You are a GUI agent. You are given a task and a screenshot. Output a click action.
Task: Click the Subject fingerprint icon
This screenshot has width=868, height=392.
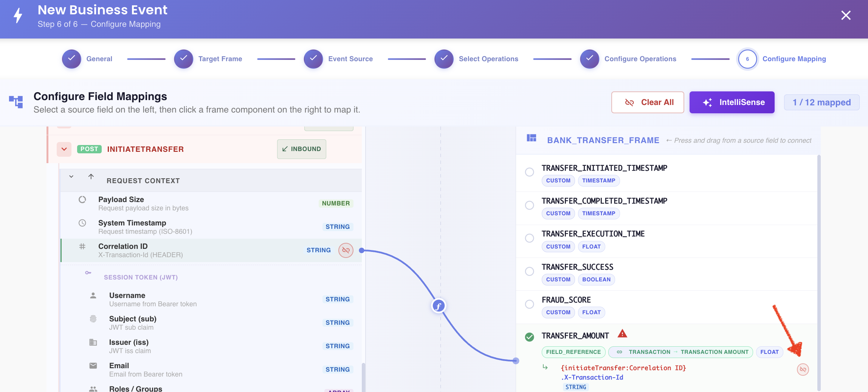(93, 319)
